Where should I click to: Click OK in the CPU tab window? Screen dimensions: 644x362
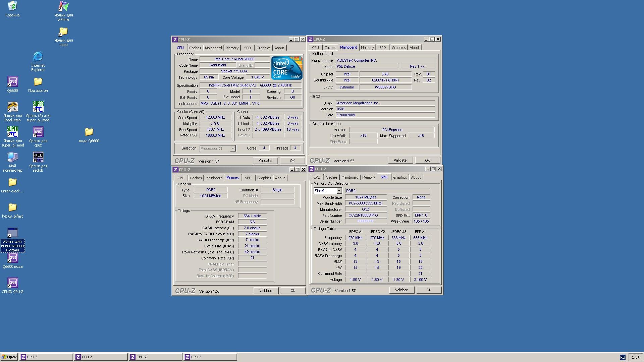(x=292, y=161)
